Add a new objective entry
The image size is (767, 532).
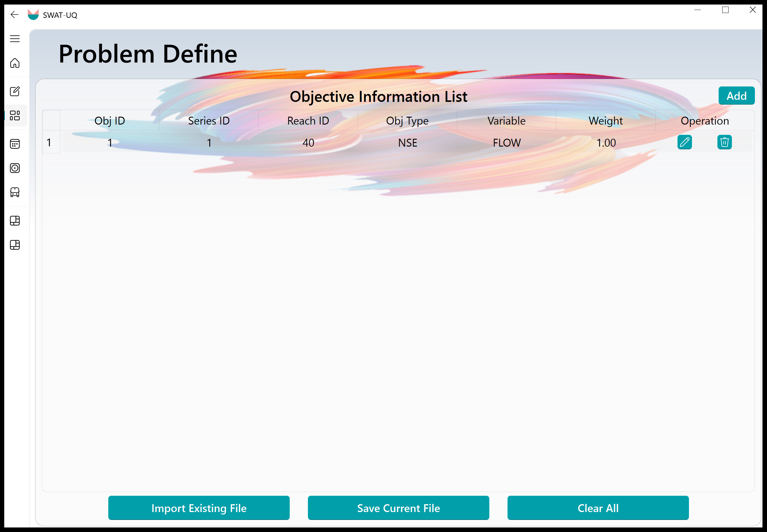[736, 96]
